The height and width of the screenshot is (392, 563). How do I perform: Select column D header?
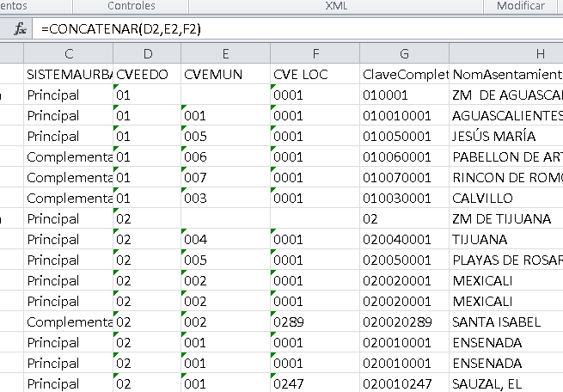[147, 54]
